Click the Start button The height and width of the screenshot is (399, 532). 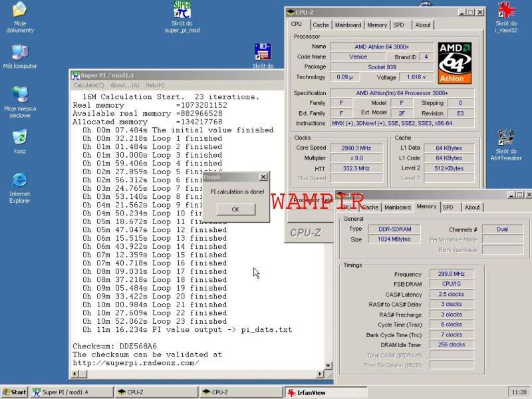point(14,392)
